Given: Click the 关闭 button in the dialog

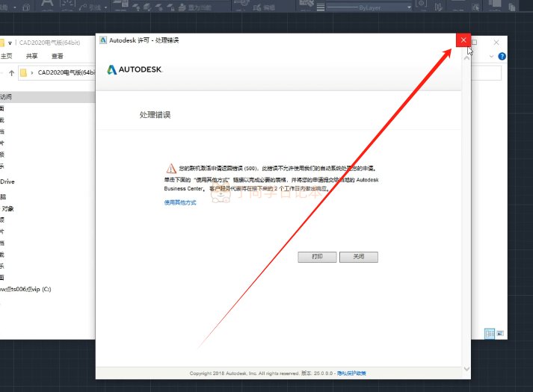Looking at the screenshot, I should 359,257.
